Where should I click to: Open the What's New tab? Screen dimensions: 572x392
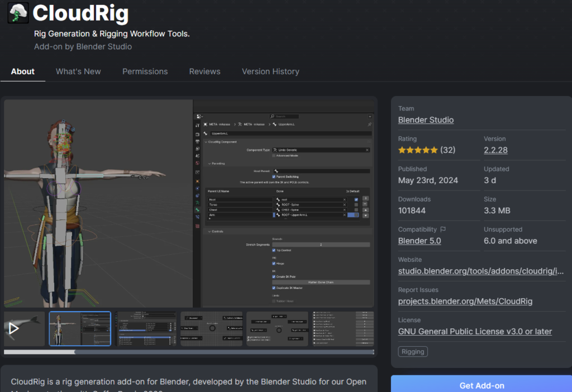click(x=78, y=71)
